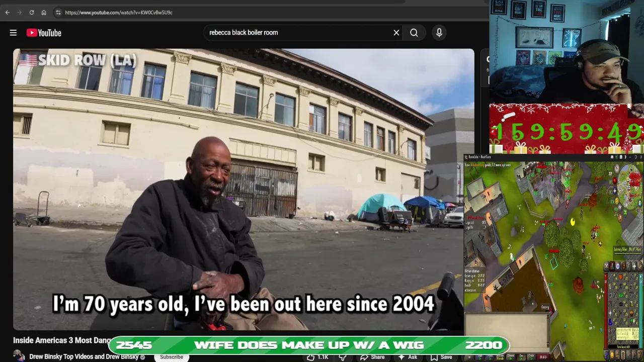Focus the browser address bar URL
The image size is (644, 362).
119,13
